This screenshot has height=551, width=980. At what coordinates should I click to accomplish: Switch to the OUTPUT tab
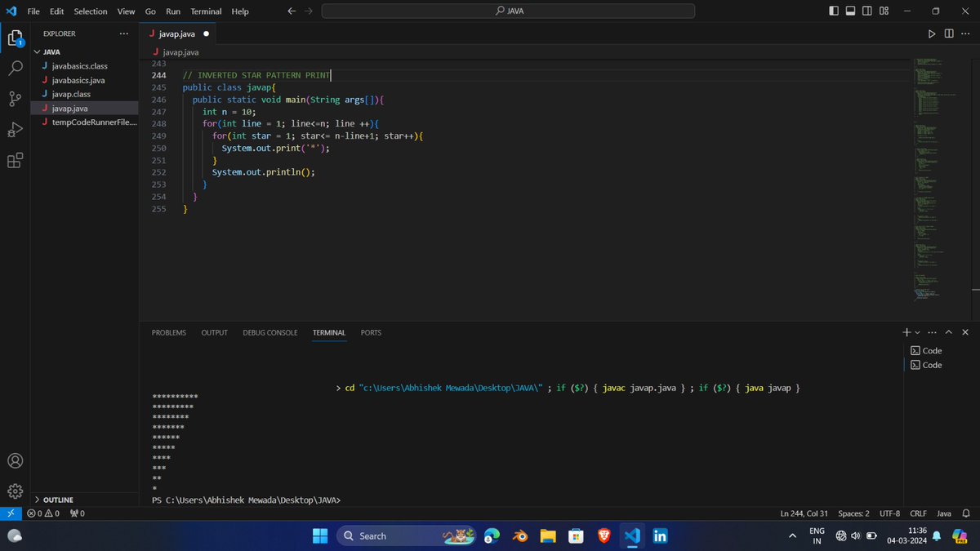tap(215, 332)
